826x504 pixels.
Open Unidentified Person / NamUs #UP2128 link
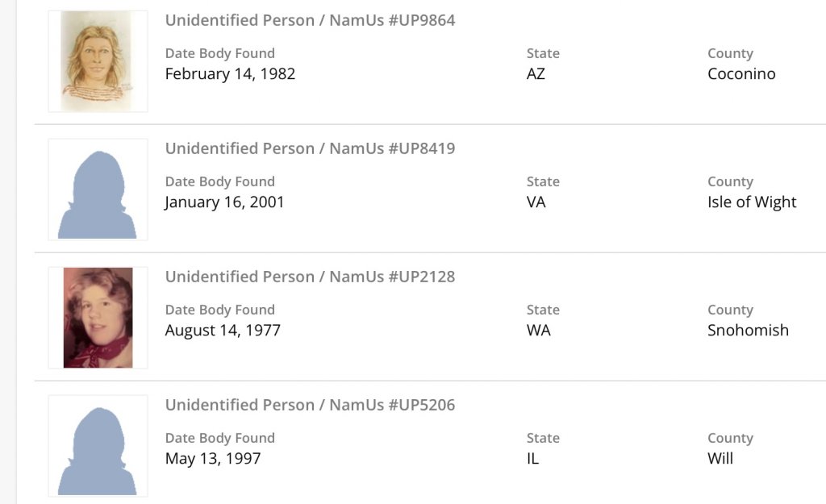tap(310, 277)
